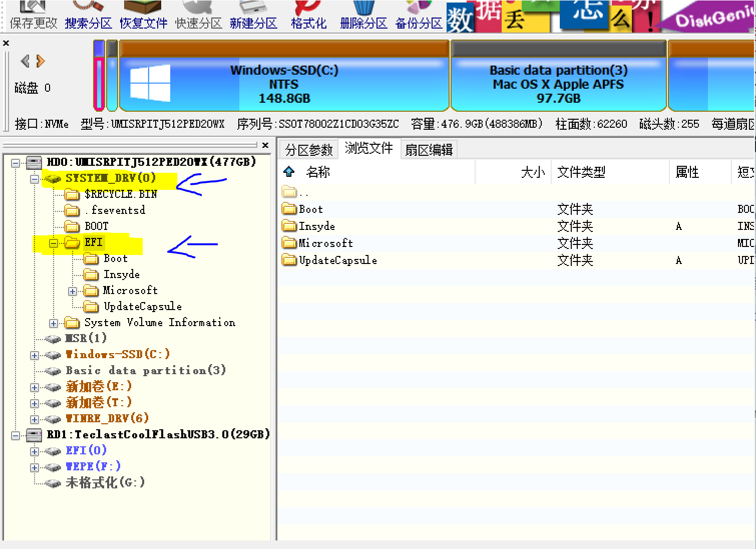Collapse the RD1 TeclastCoolFlash USB disk node
756x549 pixels.
click(x=16, y=436)
